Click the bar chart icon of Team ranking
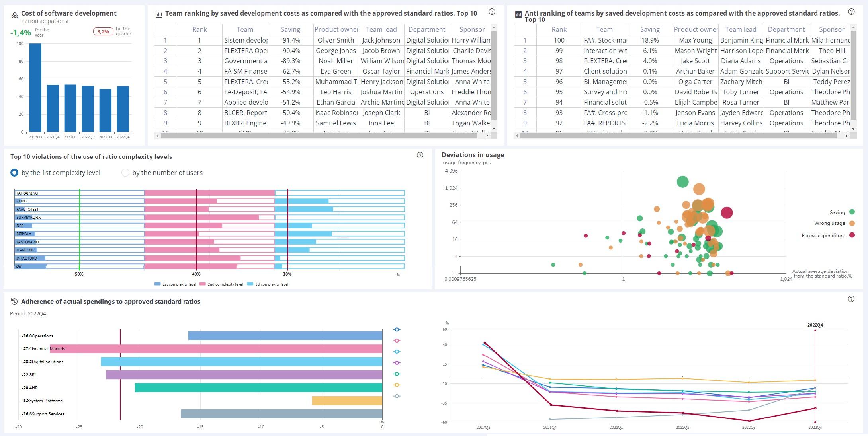The width and height of the screenshot is (868, 436). [x=158, y=14]
